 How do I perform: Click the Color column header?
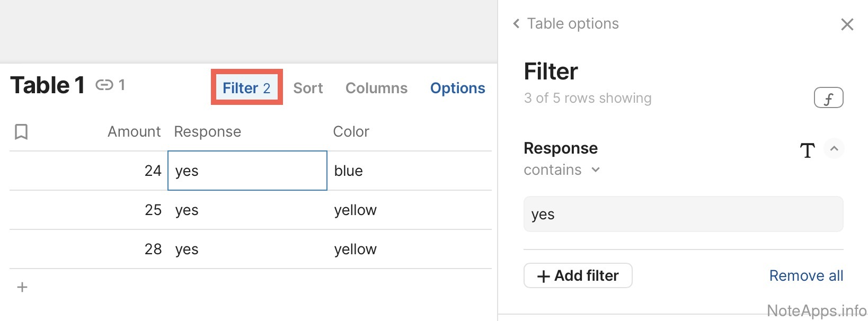coord(351,131)
